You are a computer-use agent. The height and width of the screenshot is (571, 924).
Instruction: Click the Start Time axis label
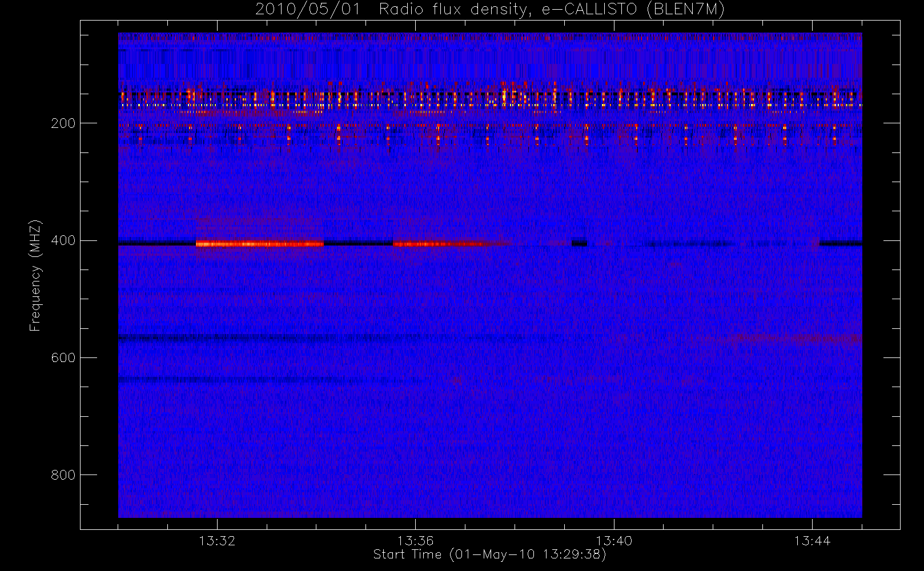pos(489,554)
